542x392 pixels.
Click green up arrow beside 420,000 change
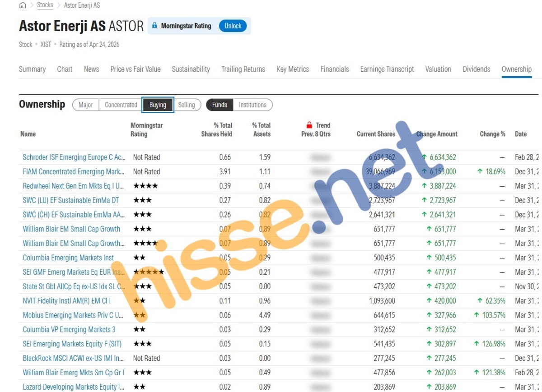coord(429,300)
